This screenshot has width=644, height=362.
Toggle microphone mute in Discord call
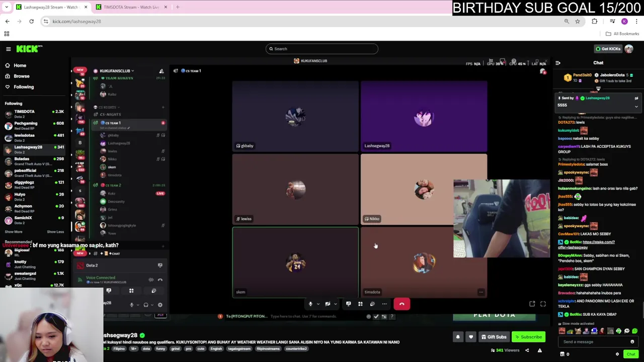[x=310, y=304]
